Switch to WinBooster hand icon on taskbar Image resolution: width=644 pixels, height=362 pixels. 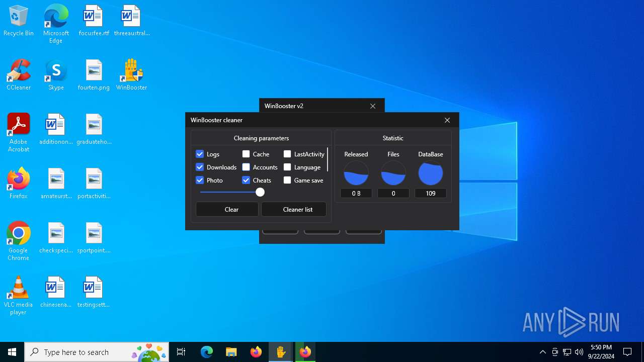click(x=280, y=352)
